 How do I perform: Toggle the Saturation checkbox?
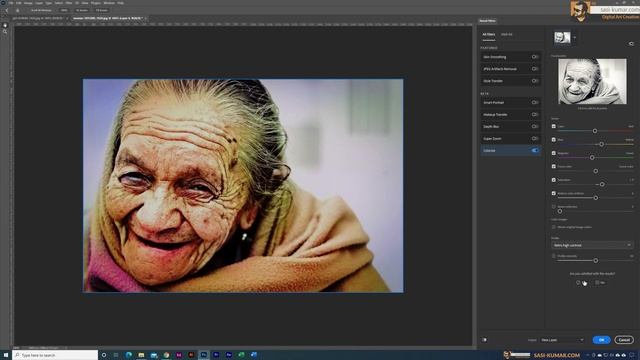[x=554, y=180]
